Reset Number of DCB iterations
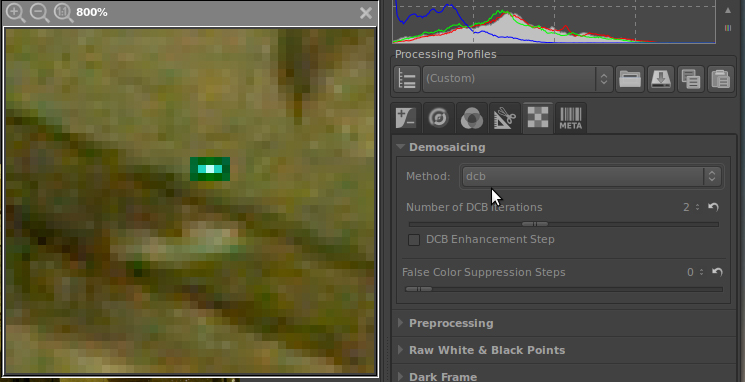Viewport: 745px width, 382px height. 713,207
